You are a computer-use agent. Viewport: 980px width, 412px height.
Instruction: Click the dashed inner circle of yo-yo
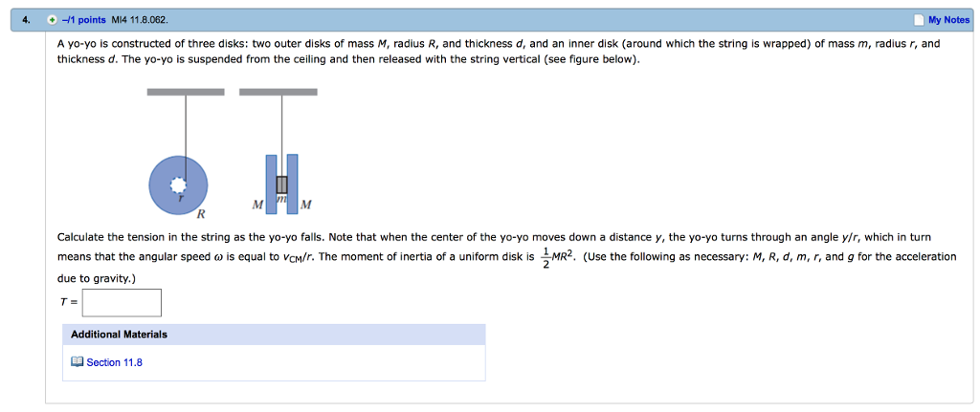(x=177, y=185)
